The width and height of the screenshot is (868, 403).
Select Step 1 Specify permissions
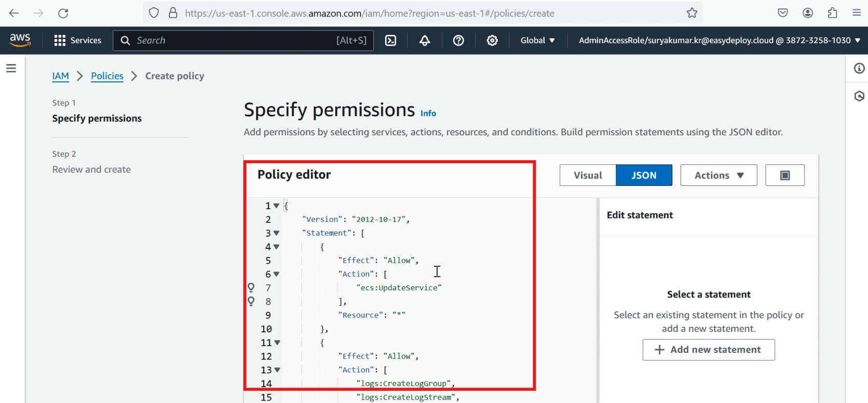(x=97, y=118)
